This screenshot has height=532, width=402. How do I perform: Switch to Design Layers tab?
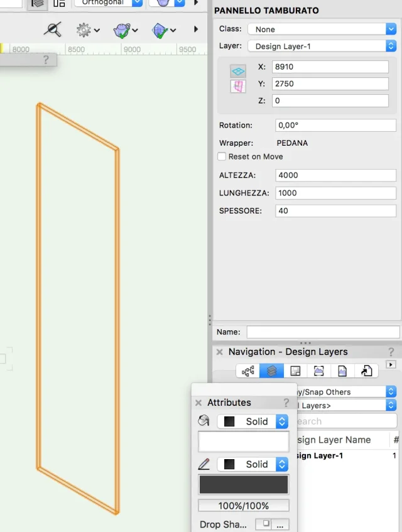point(271,371)
